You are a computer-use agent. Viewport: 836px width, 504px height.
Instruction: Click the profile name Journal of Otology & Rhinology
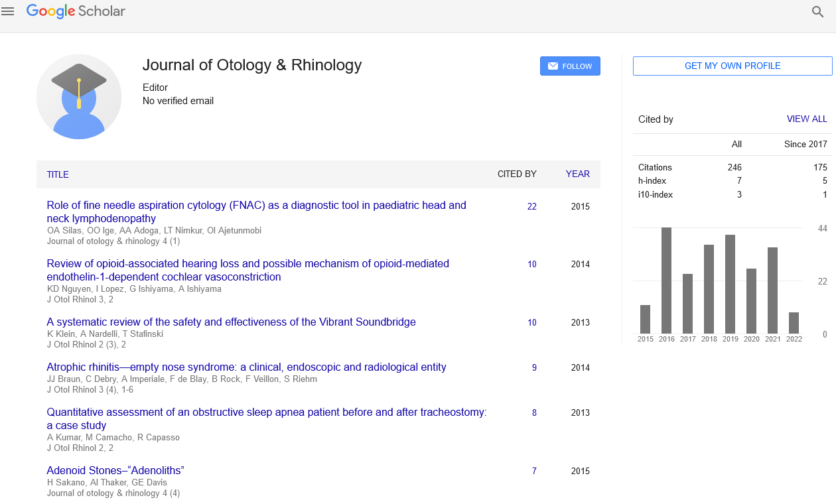pyautogui.click(x=252, y=65)
